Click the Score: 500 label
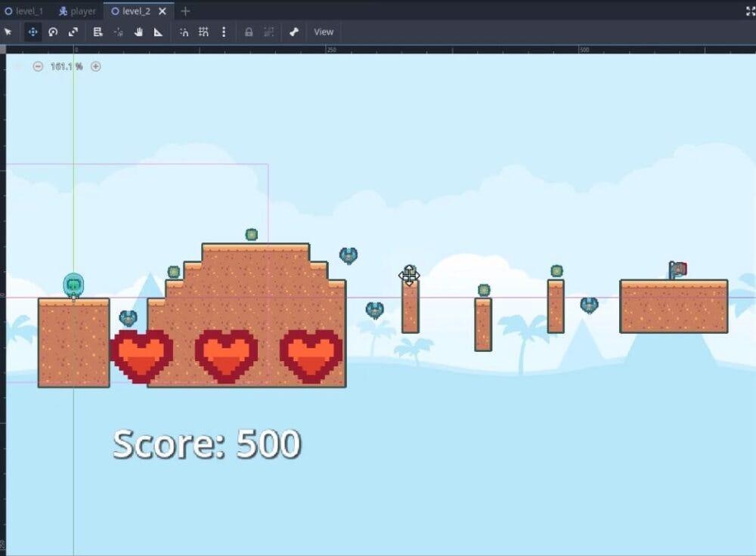This screenshot has width=756, height=556. click(x=207, y=444)
